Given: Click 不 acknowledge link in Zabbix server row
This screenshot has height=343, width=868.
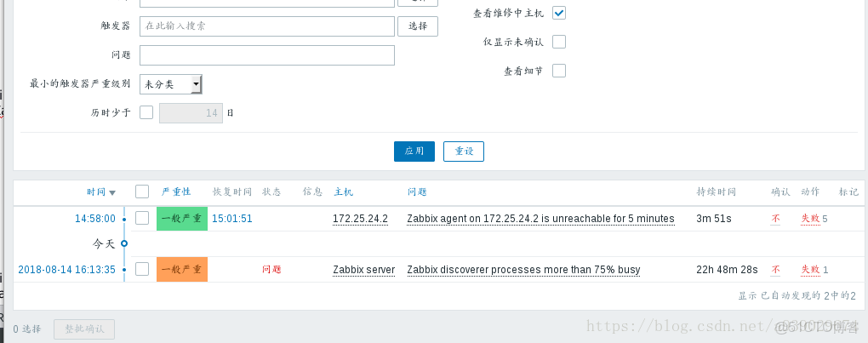Looking at the screenshot, I should click(775, 270).
